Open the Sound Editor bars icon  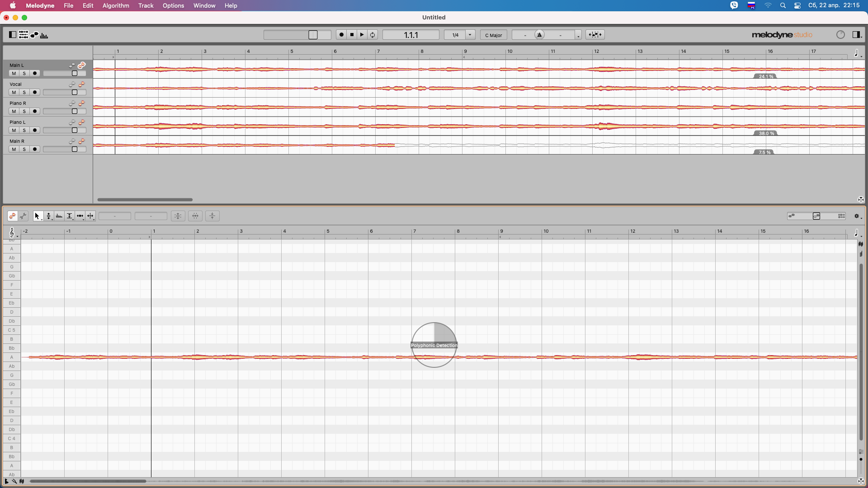44,35
